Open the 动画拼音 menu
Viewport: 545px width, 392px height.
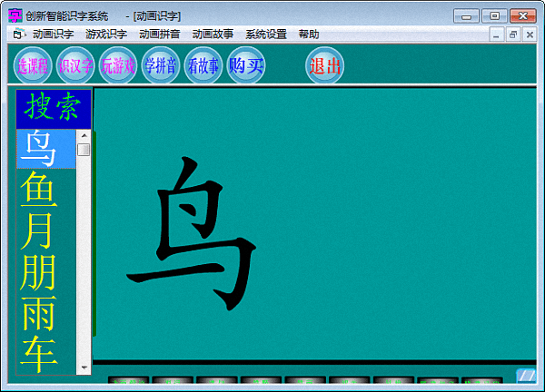pyautogui.click(x=160, y=34)
